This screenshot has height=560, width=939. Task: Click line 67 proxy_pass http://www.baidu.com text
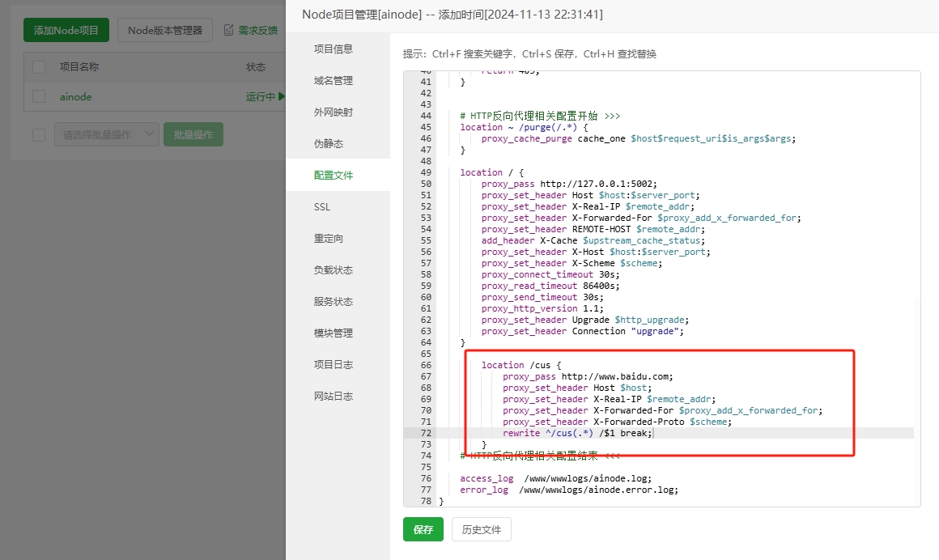click(x=588, y=377)
